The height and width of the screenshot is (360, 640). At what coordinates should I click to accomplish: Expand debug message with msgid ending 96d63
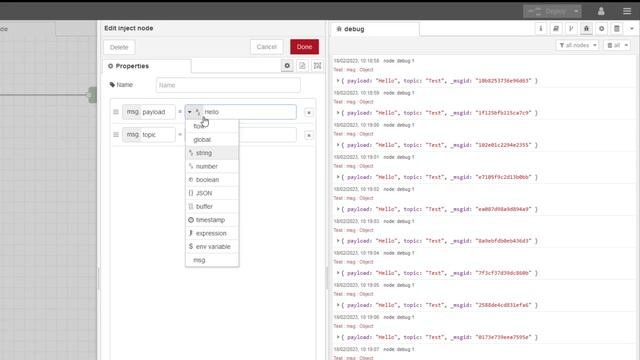click(x=338, y=81)
